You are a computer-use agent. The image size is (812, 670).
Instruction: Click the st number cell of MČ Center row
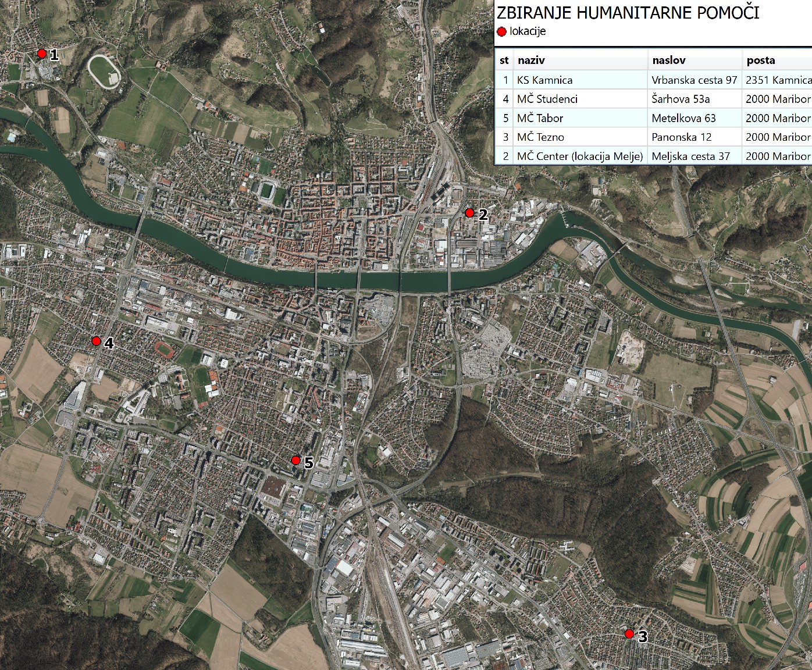click(x=504, y=156)
